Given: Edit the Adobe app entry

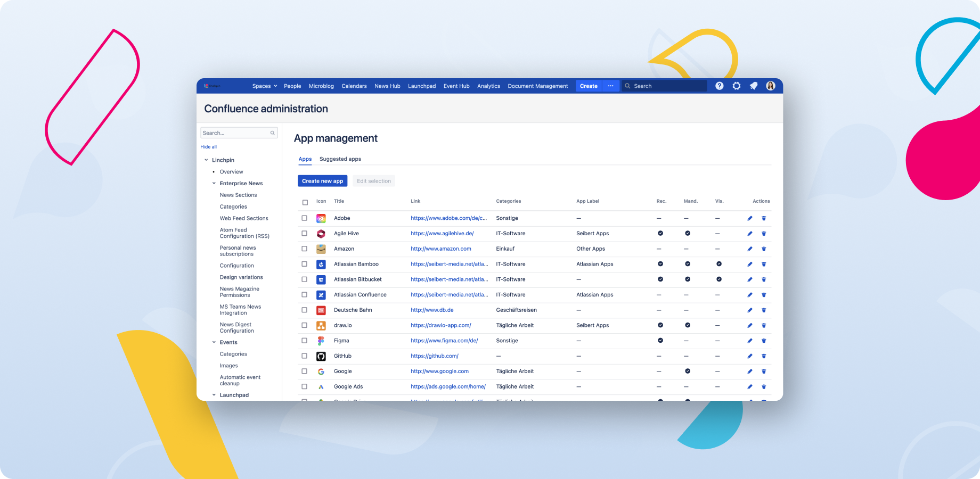Looking at the screenshot, I should pyautogui.click(x=750, y=218).
